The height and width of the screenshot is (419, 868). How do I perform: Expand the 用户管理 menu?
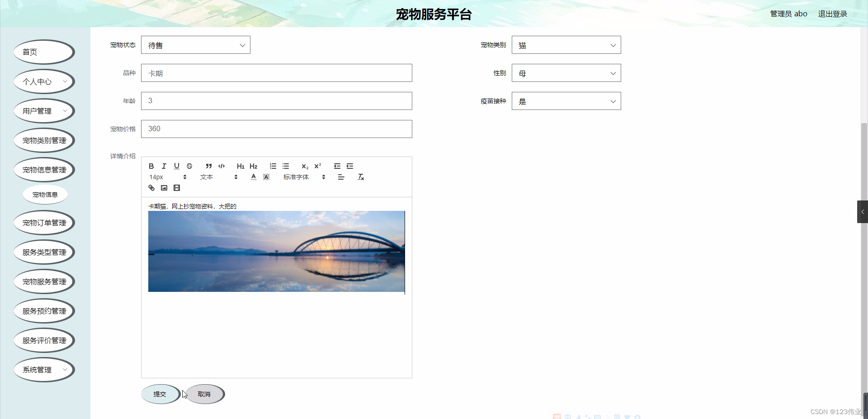[44, 111]
